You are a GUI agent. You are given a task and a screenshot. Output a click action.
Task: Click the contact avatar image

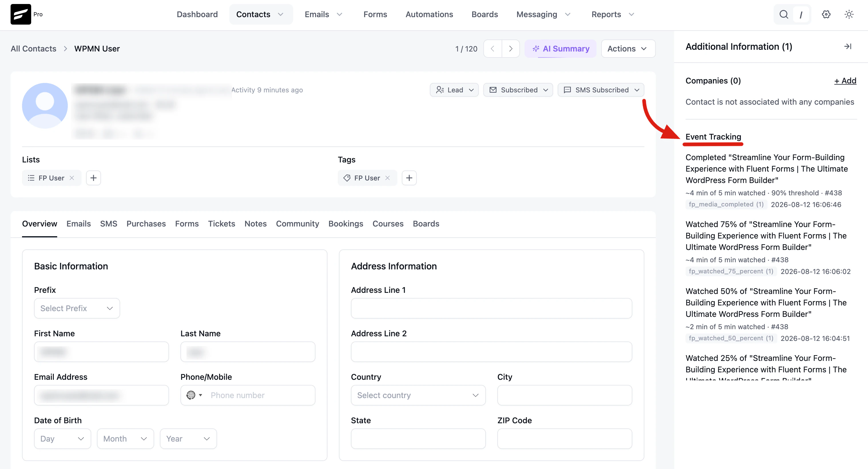coord(45,106)
